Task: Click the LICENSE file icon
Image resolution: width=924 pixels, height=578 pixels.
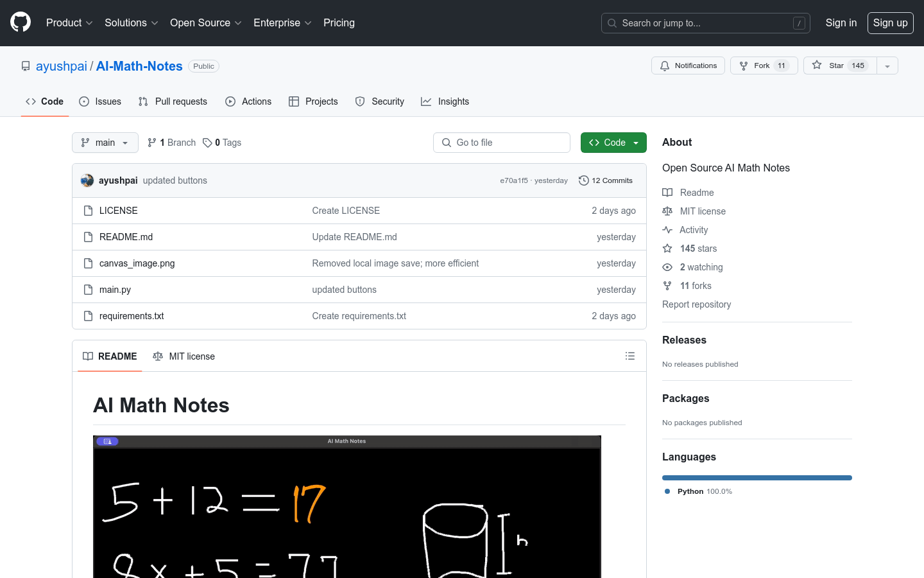Action: [x=89, y=211]
